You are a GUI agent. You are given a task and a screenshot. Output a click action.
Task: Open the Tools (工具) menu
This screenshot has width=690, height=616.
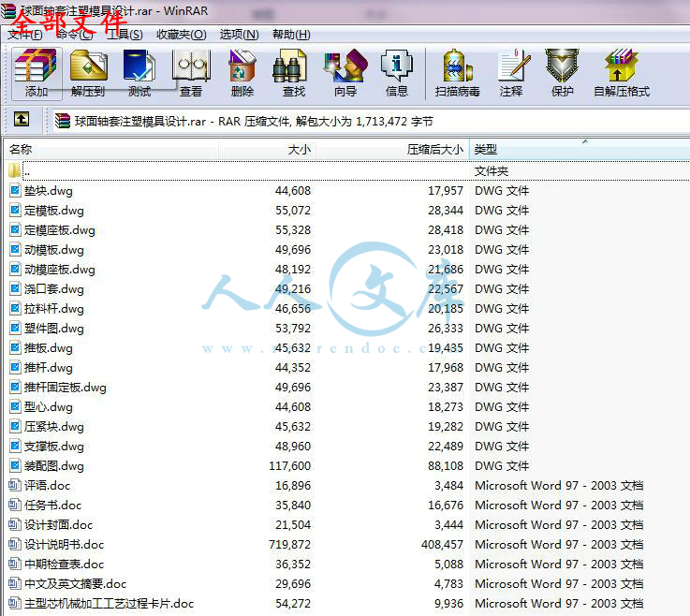125,35
